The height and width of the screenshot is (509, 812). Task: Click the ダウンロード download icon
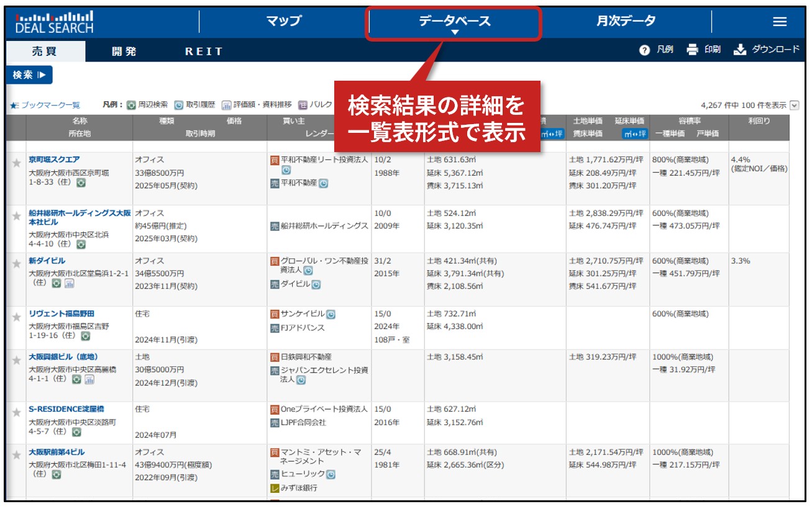[739, 50]
